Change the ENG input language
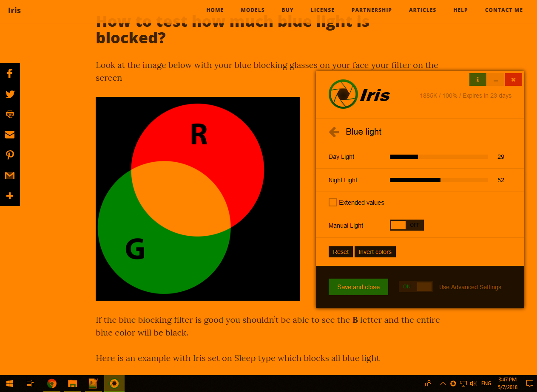537x392 pixels. 486,384
